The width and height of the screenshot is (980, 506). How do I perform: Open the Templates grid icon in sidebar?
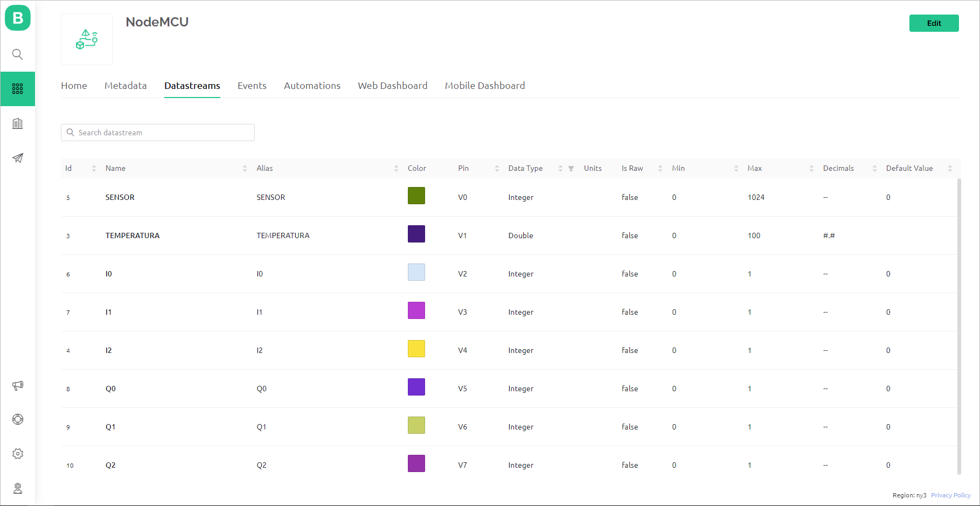[18, 89]
